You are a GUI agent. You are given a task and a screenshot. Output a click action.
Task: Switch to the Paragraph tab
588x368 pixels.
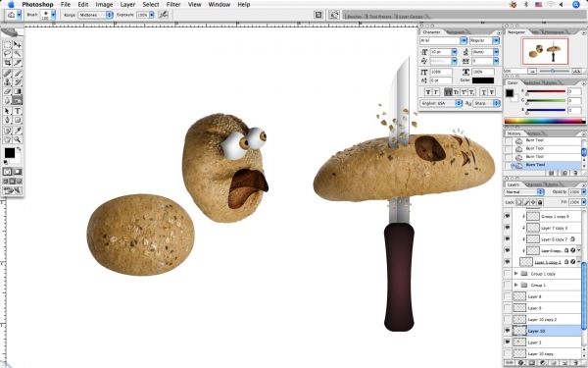tap(456, 32)
